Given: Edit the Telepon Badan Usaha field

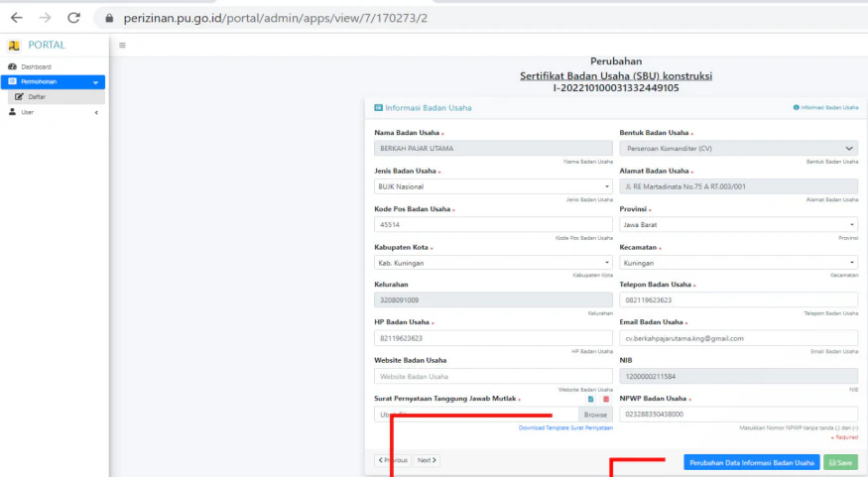Looking at the screenshot, I should (738, 299).
